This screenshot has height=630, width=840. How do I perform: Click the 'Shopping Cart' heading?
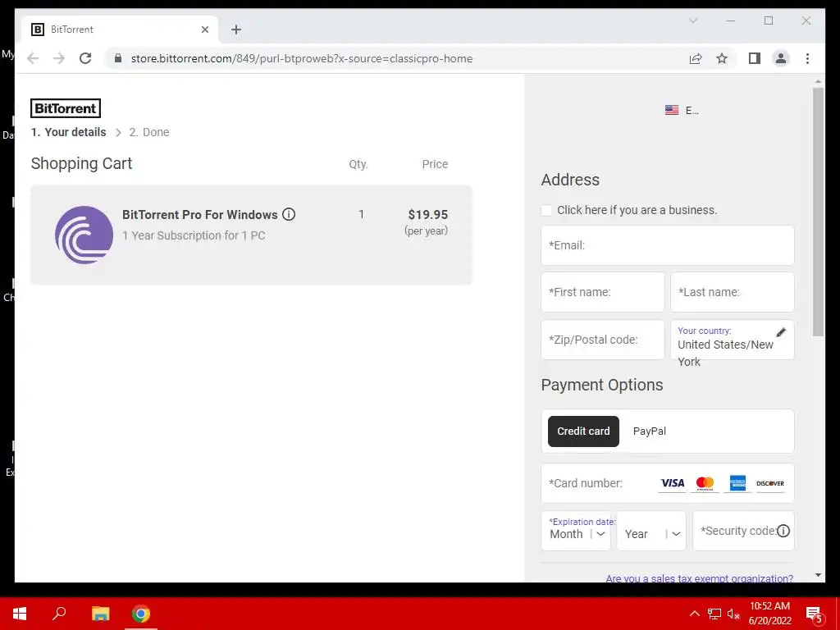click(81, 163)
